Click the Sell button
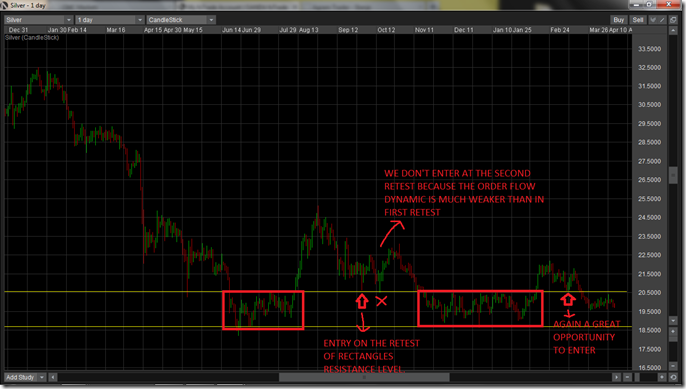This screenshot has width=686, height=389. [x=638, y=20]
